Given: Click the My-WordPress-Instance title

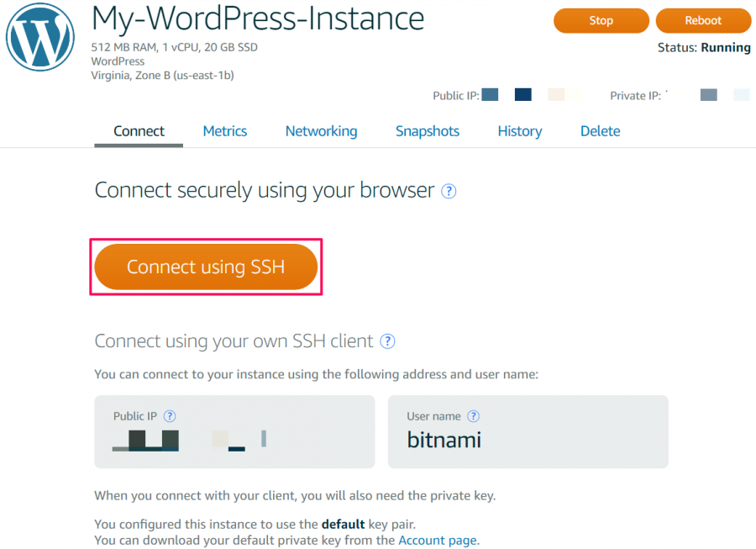Looking at the screenshot, I should (x=258, y=18).
